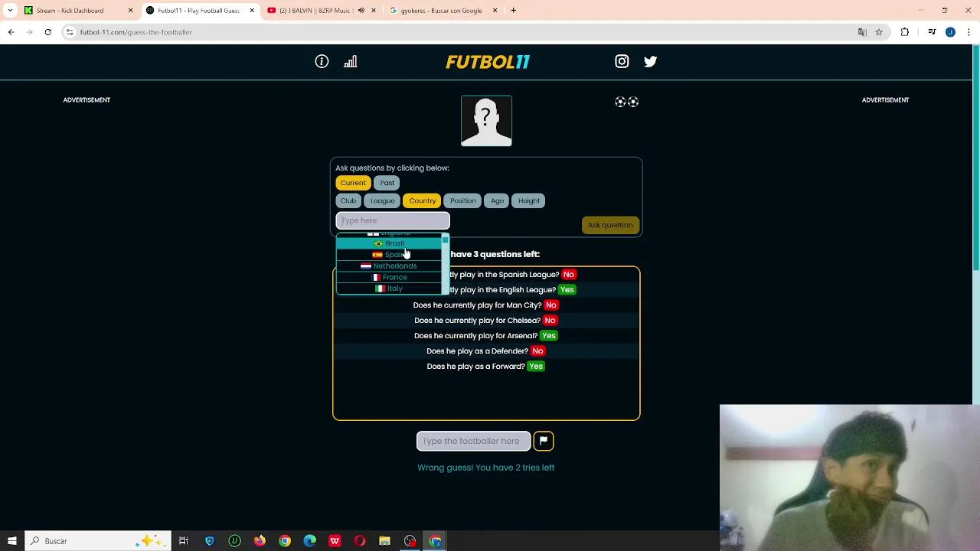The width and height of the screenshot is (980, 551).
Task: Choose the Country question category
Action: pos(423,201)
